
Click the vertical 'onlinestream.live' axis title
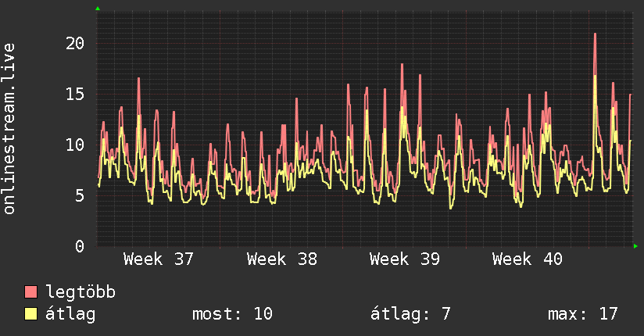click(9, 129)
